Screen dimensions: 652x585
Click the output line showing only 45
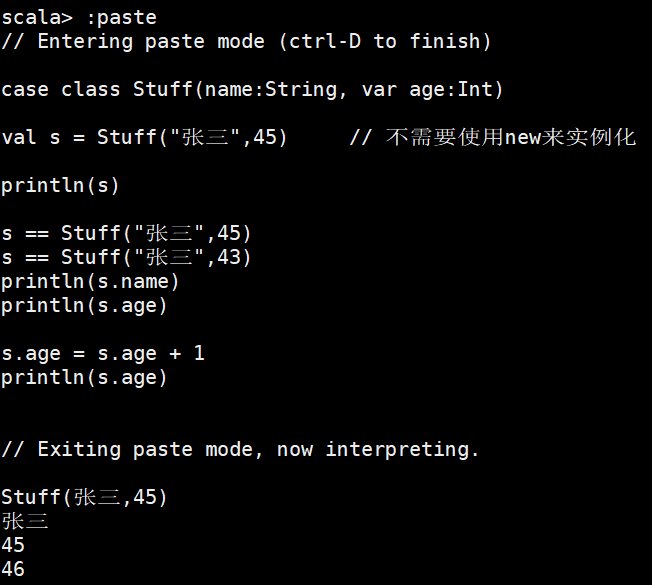[x=13, y=545]
